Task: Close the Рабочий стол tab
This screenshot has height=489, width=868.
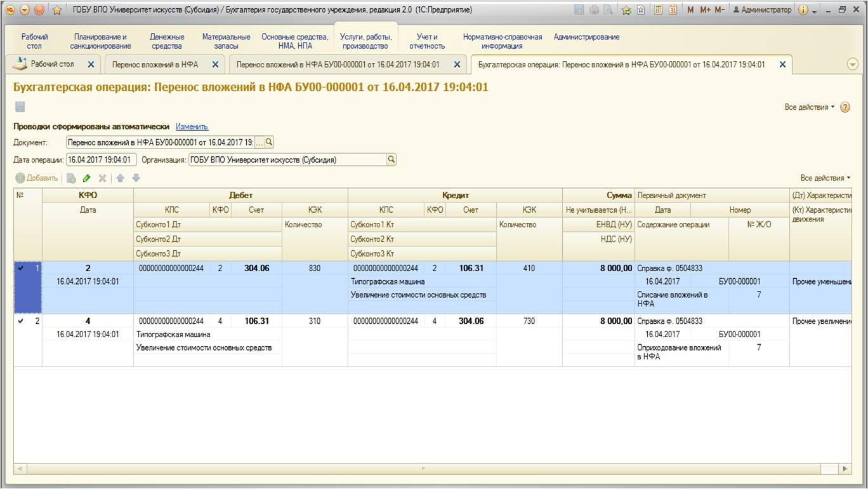Action: [91, 65]
